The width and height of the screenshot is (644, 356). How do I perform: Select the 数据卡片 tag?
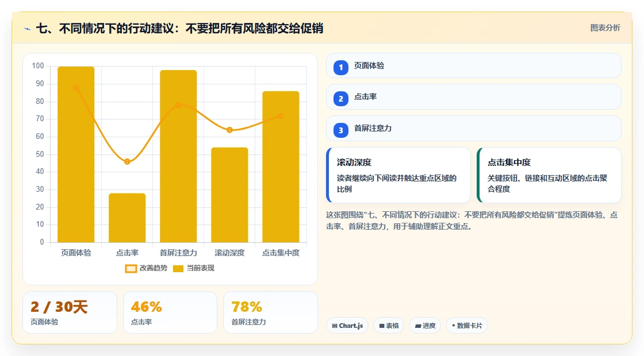coord(466,326)
